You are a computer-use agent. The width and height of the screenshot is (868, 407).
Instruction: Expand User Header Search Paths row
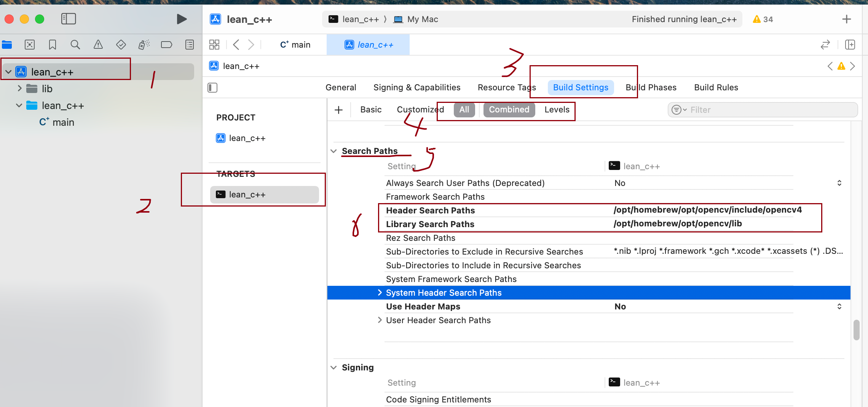[380, 320]
